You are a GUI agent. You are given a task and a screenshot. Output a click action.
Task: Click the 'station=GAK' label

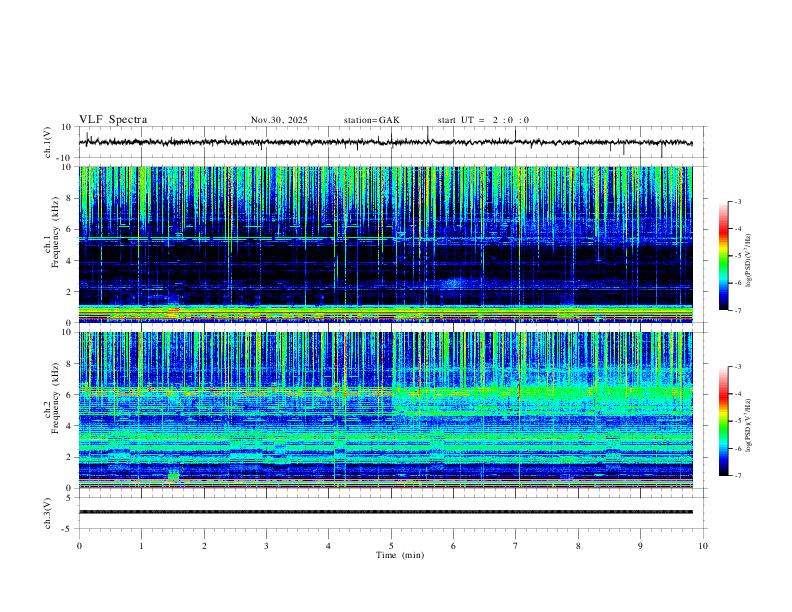[x=372, y=120]
